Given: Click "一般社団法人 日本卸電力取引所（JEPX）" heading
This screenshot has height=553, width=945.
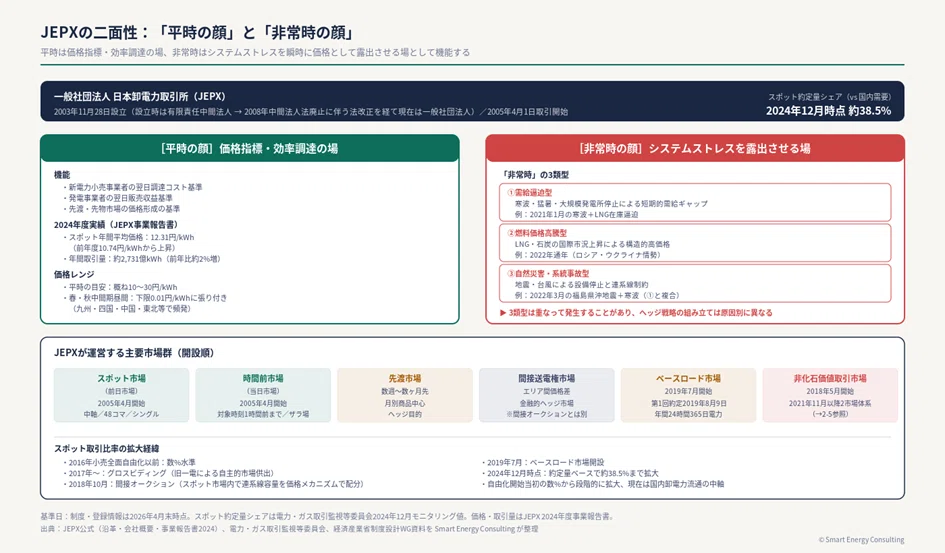Looking at the screenshot, I should point(139,96).
